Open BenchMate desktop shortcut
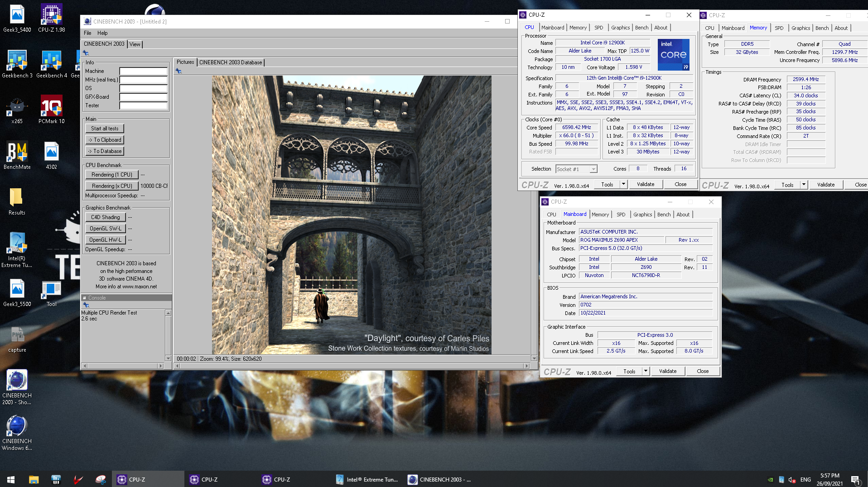The image size is (868, 487). [x=17, y=155]
